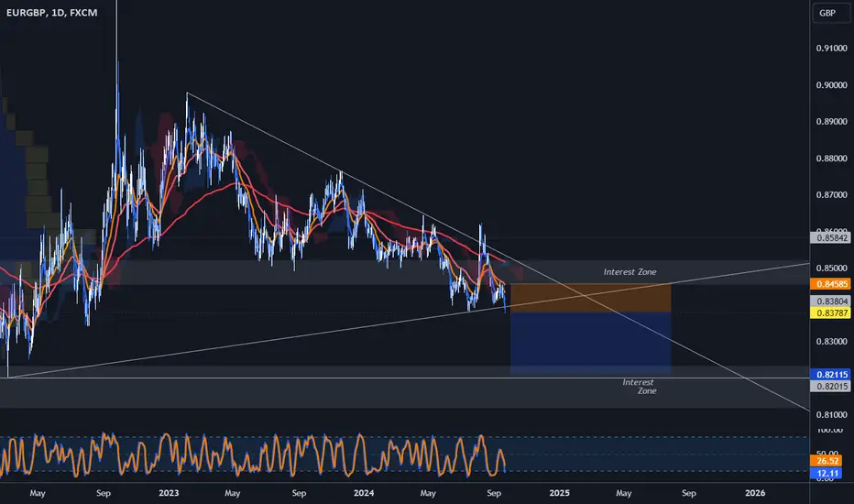
Task: Select the orange 0.84585 price tag
Action: point(830,284)
